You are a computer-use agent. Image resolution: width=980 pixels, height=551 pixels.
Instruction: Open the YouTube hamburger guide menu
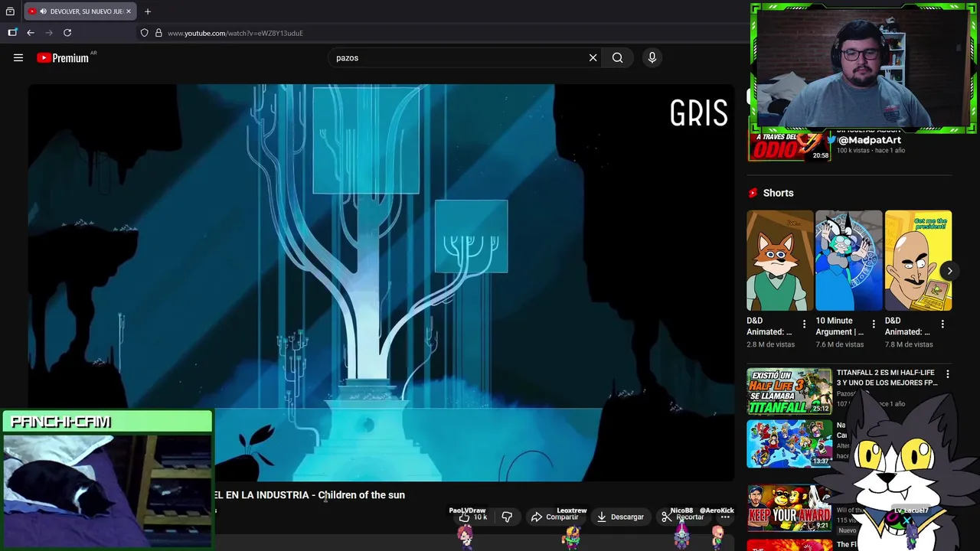point(18,57)
